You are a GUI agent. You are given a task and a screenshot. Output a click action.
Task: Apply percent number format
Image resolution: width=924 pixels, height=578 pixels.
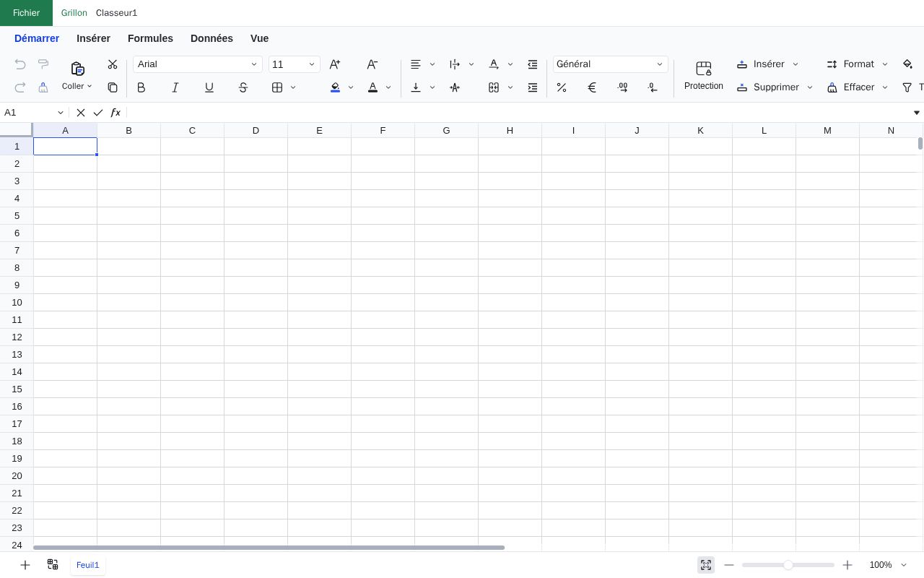pos(562,87)
